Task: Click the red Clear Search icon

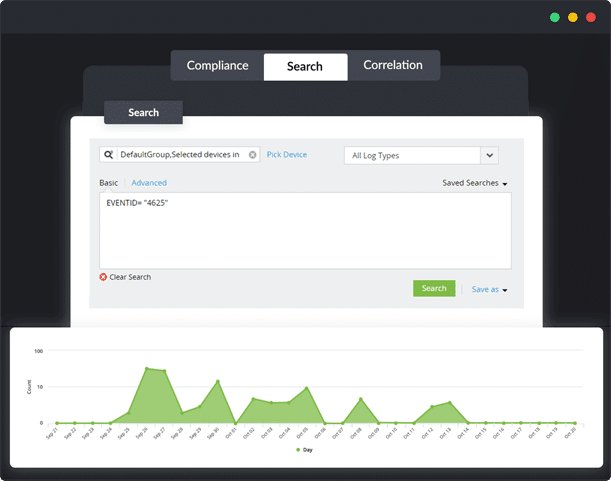Action: 103,277
